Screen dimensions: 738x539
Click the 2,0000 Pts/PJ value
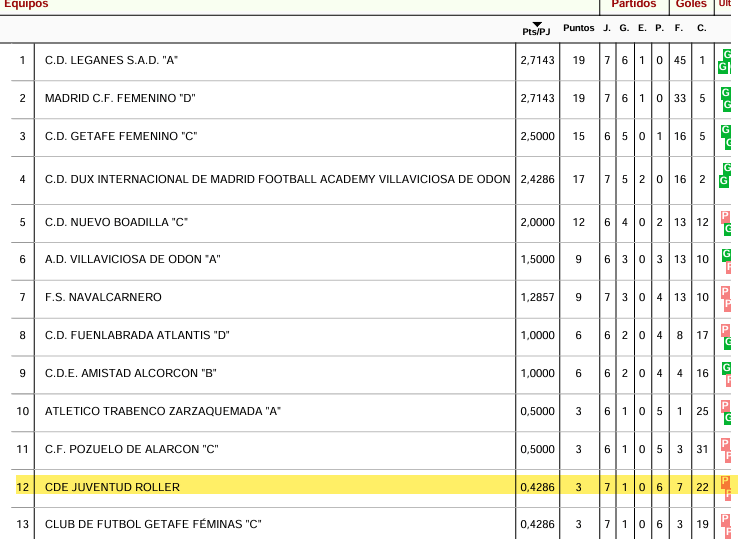[x=537, y=222]
